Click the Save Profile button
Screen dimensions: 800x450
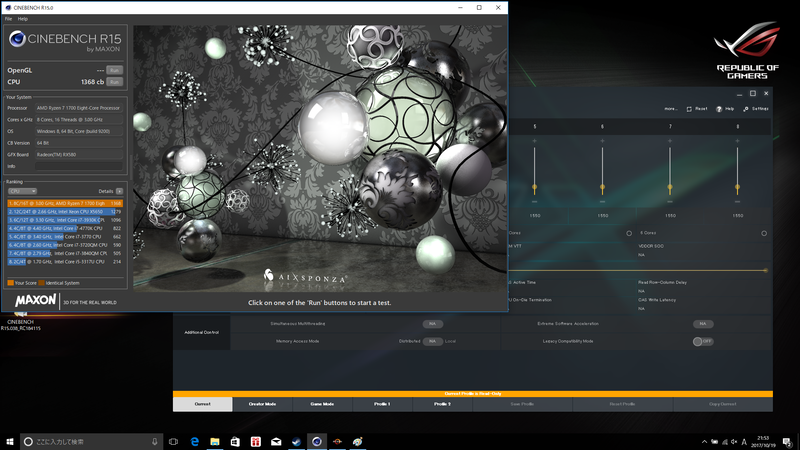pyautogui.click(x=522, y=404)
